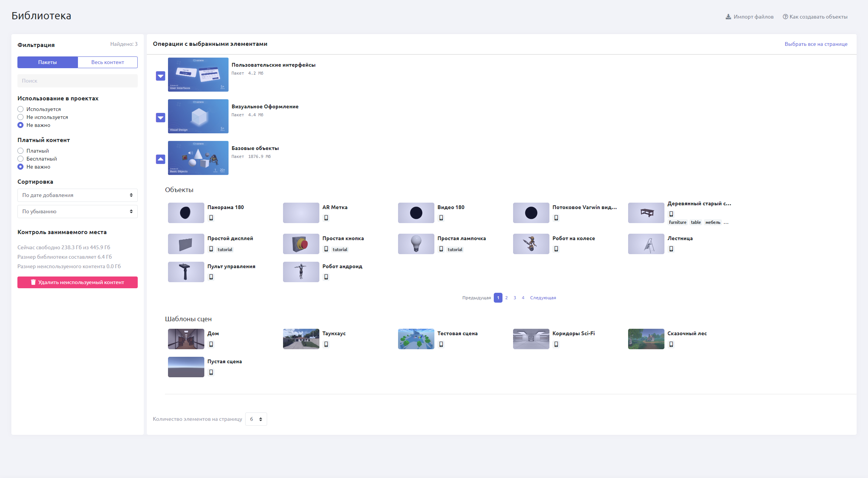The width and height of the screenshot is (868, 478).
Task: Open the items-per-page count selector
Action: [x=256, y=419]
